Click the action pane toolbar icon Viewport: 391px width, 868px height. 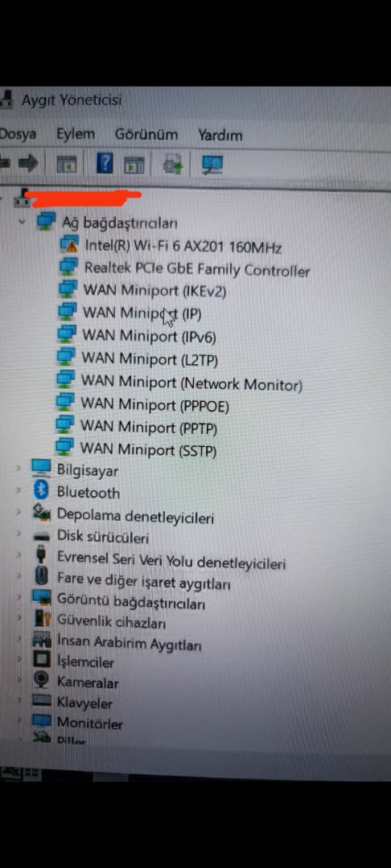134,165
